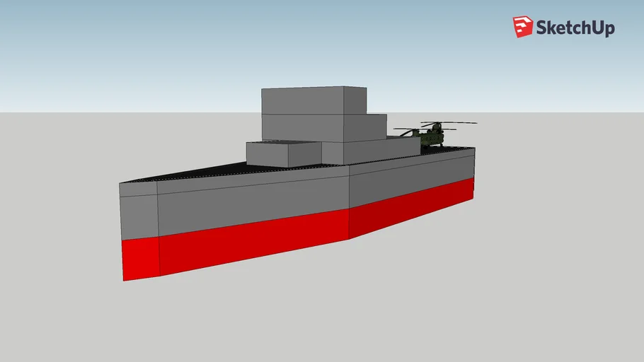This screenshot has height=362, width=644.
Task: Select the gray bow panel above the red
Action: coord(139,216)
